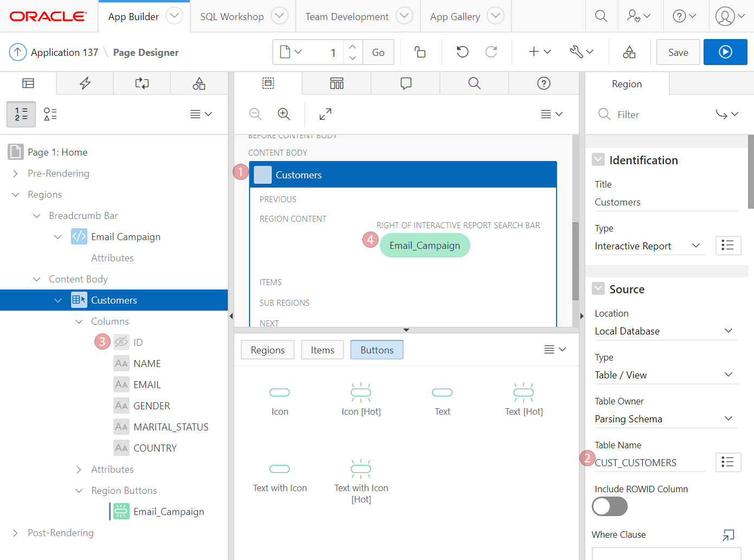Go up to Application 137 home arrow

pos(18,52)
